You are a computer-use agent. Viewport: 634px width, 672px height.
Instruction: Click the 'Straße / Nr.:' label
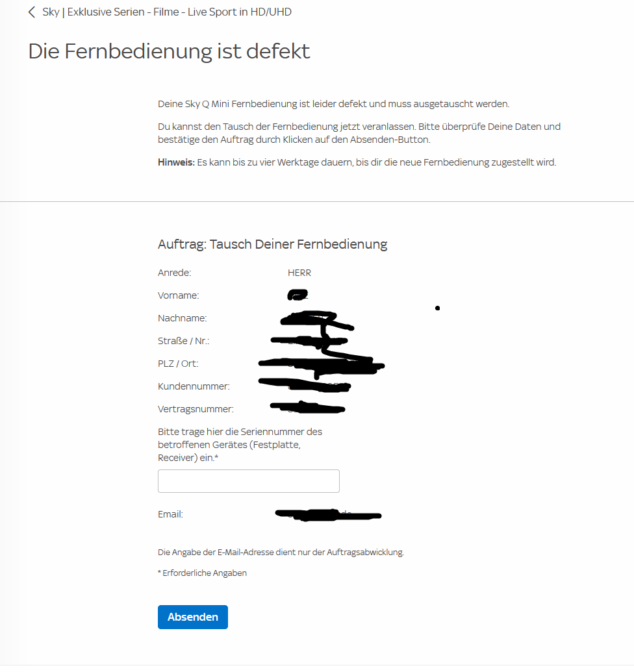pos(183,341)
